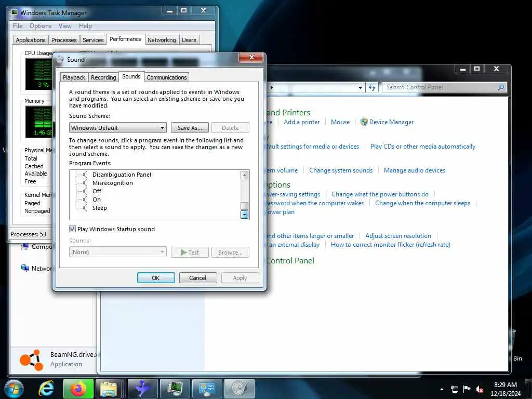Click the Network icon in the navigation pane

coord(25,268)
